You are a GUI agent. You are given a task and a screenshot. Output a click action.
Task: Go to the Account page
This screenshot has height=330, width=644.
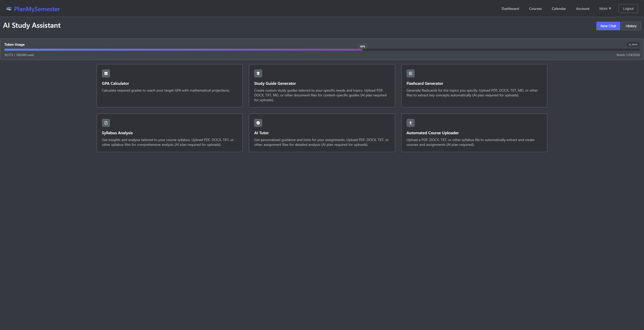[x=582, y=8]
